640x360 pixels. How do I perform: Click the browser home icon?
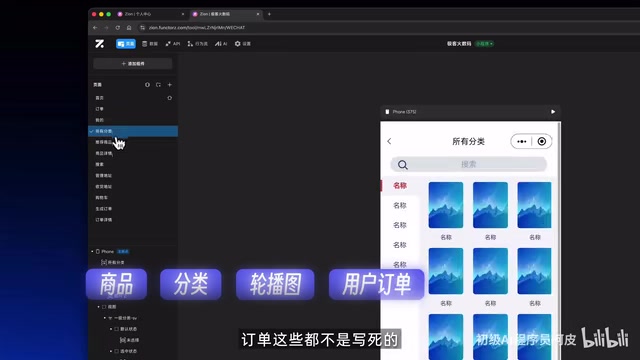[129, 28]
